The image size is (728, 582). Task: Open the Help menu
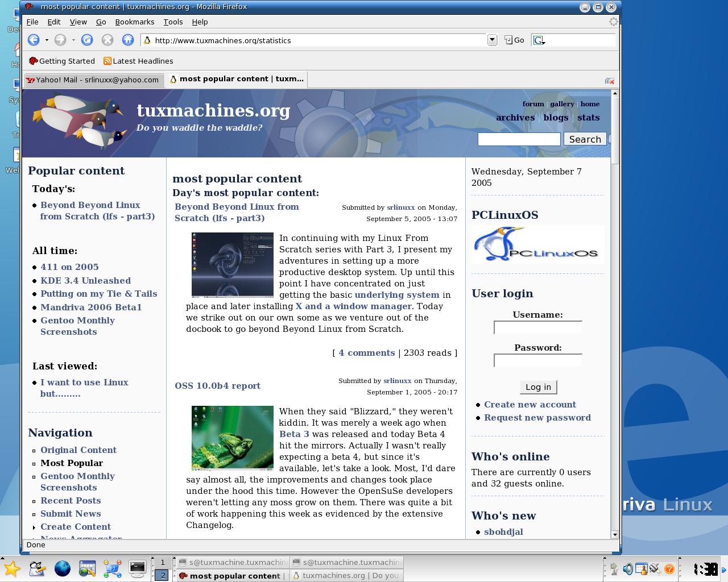click(200, 22)
